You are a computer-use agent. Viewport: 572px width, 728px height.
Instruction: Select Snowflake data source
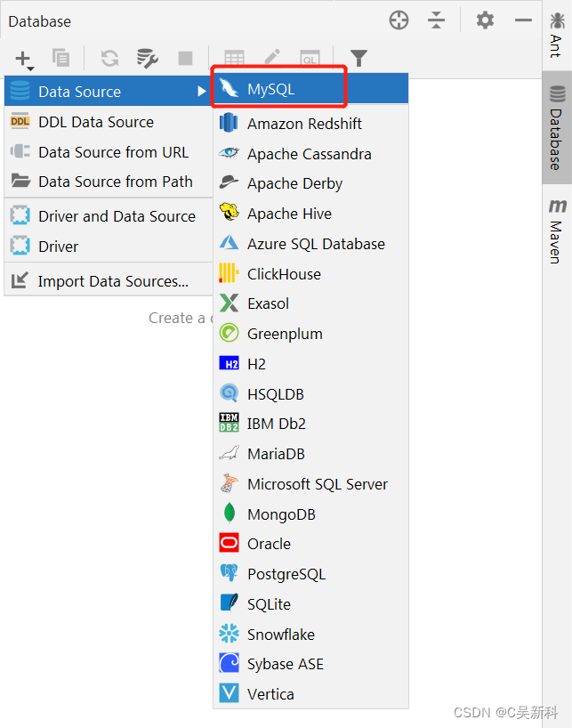click(310, 635)
